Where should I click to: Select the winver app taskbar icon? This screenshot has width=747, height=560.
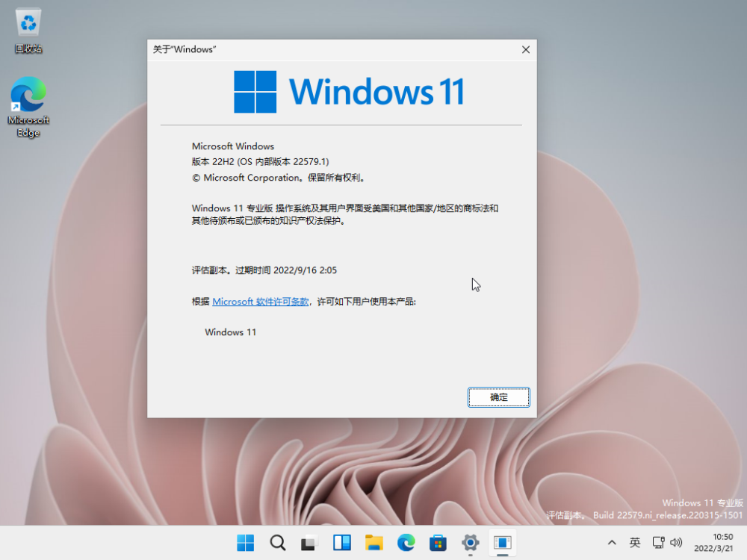coord(502,542)
